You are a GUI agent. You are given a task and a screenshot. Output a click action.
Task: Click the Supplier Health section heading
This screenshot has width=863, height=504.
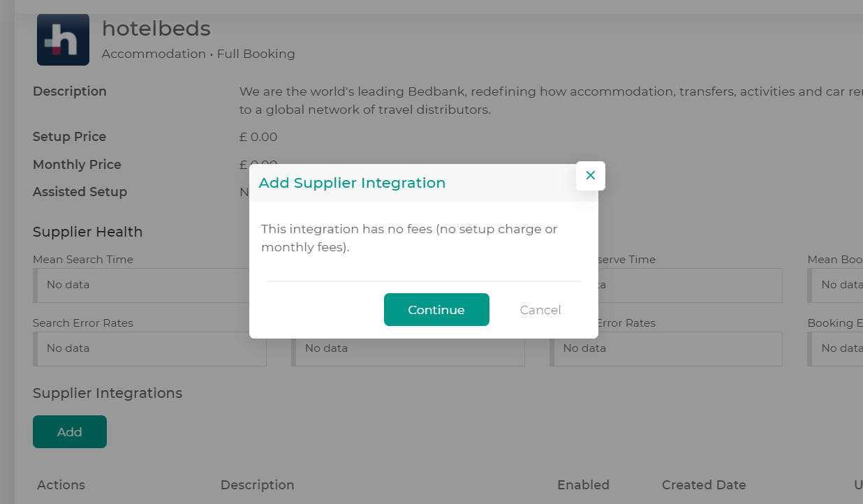87,232
